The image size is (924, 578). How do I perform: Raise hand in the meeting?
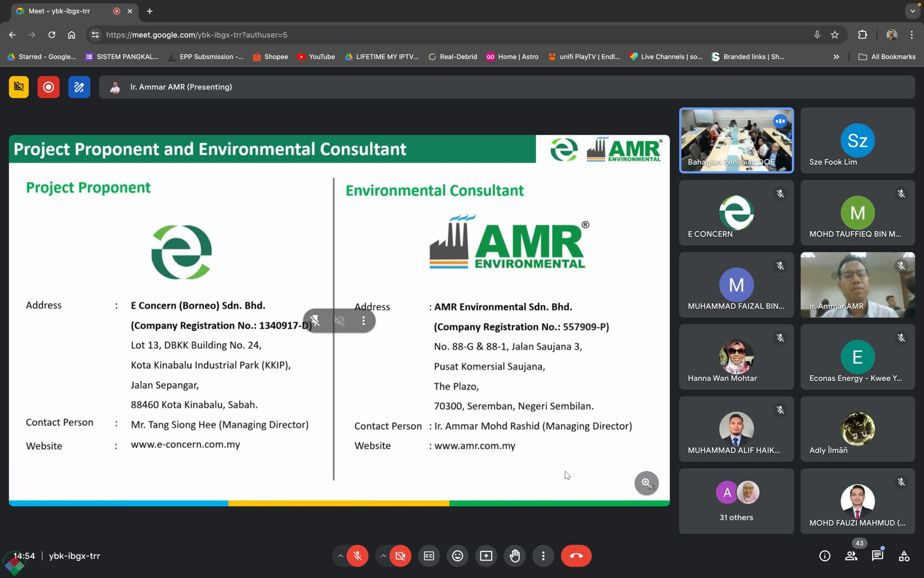(515, 556)
